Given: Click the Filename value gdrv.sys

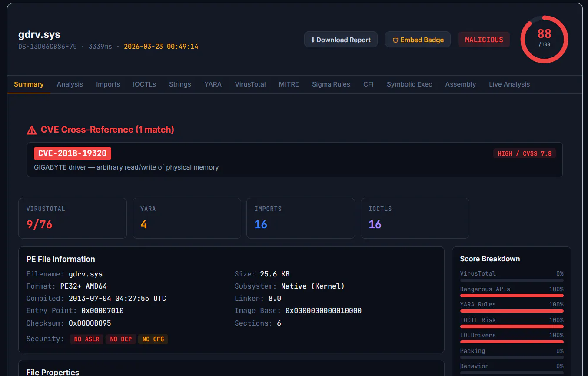Looking at the screenshot, I should click(x=86, y=274).
